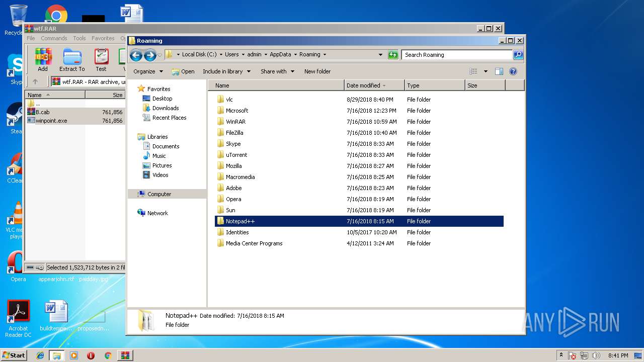Image resolution: width=644 pixels, height=362 pixels.
Task: Open the Favorites menu in WinRAR
Action: pyautogui.click(x=103, y=38)
